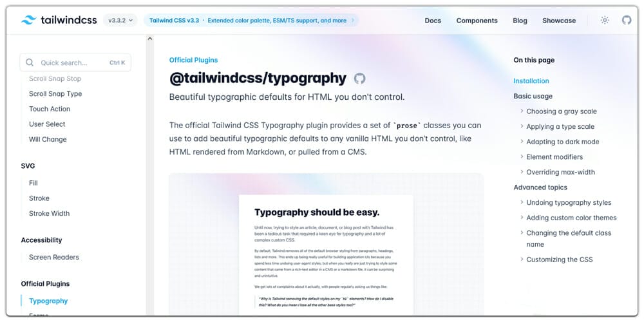644x322 pixels.
Task: Open the Stroke Width sidebar link
Action: pyautogui.click(x=50, y=213)
